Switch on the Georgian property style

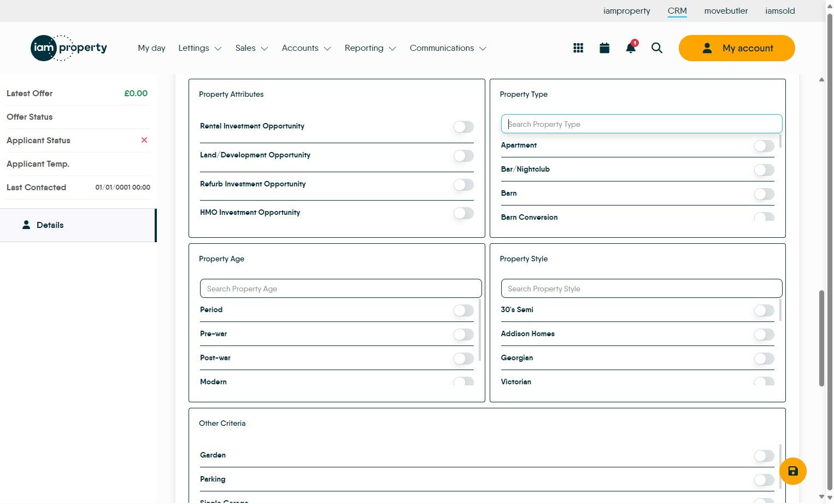click(764, 359)
